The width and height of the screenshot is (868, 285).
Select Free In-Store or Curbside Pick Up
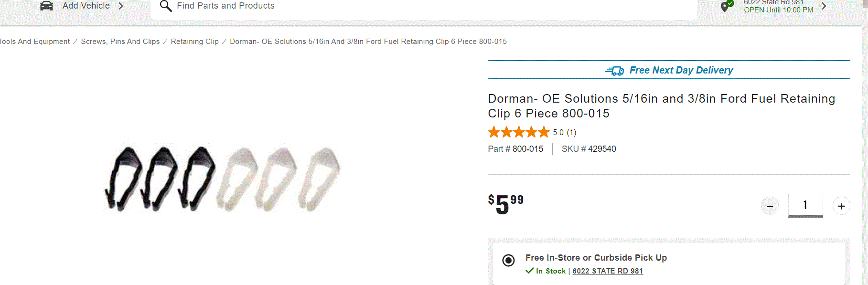[509, 260]
